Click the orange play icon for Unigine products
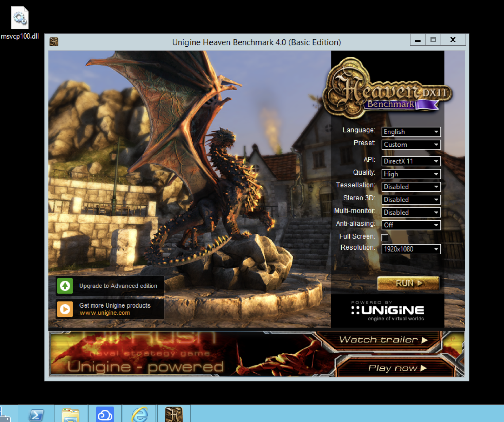This screenshot has height=422, width=504. 65,309
